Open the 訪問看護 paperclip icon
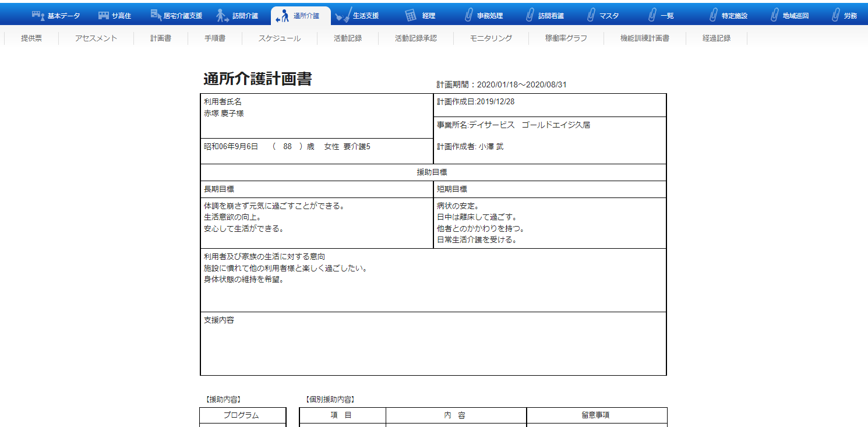The image size is (868, 427). 530,15
